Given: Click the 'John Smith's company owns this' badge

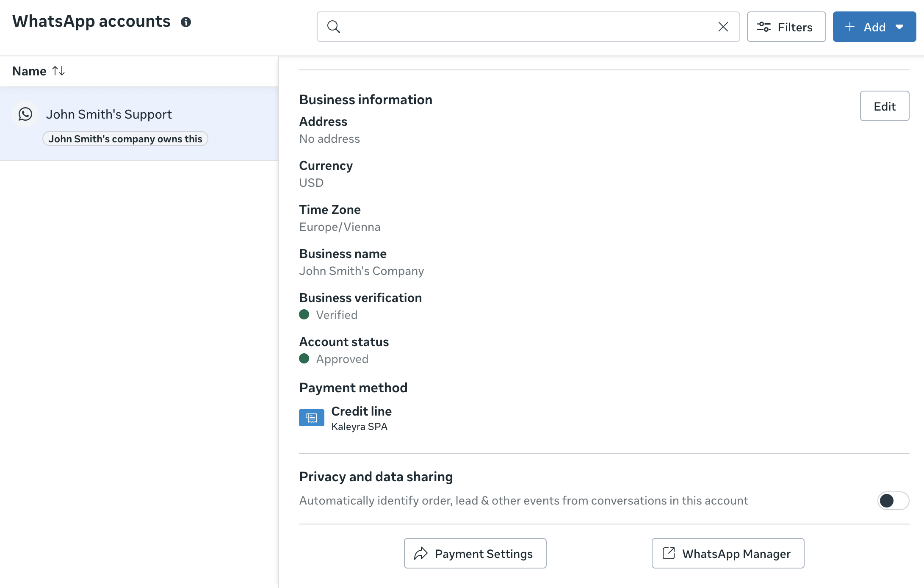Looking at the screenshot, I should click(125, 139).
